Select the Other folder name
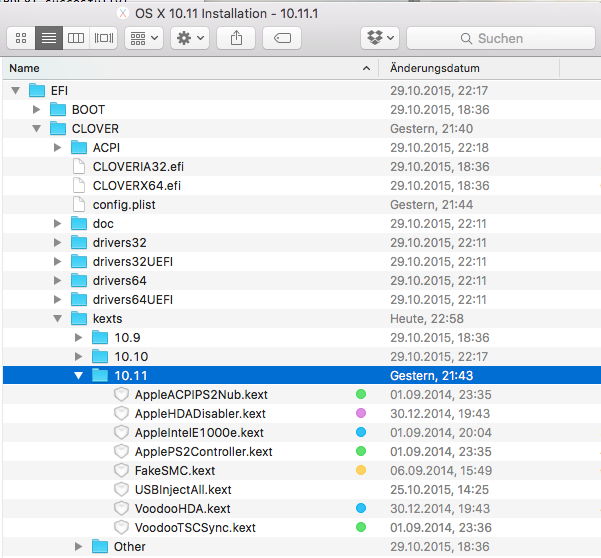 pos(130,547)
